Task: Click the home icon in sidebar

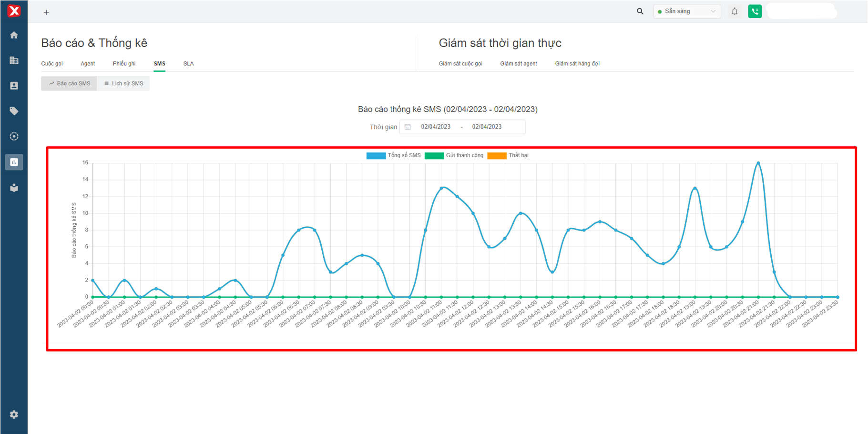Action: (14, 35)
